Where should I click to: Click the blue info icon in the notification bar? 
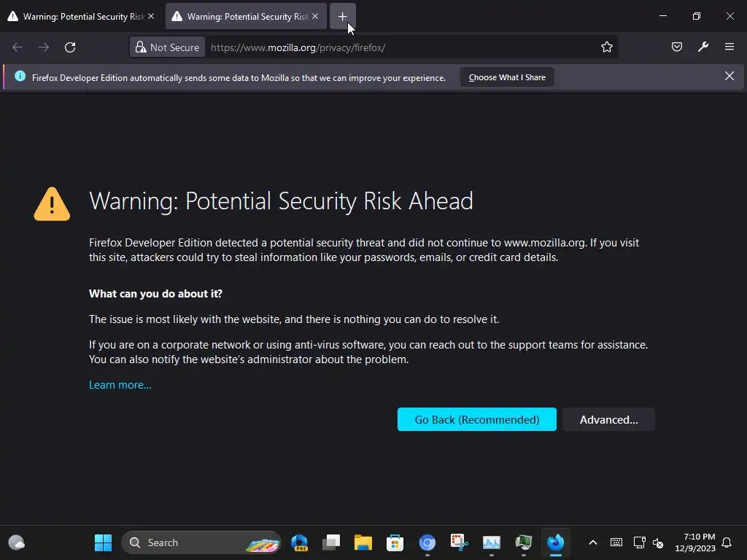20,76
